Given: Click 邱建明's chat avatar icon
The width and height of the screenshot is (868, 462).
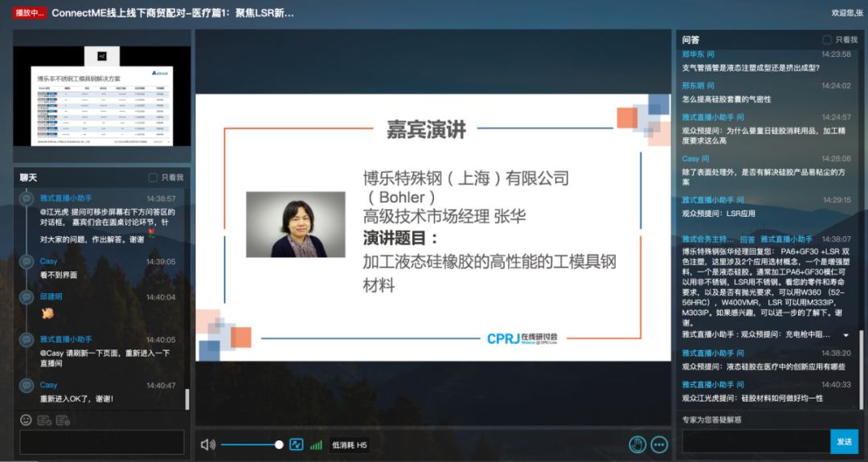Looking at the screenshot, I should (26, 297).
